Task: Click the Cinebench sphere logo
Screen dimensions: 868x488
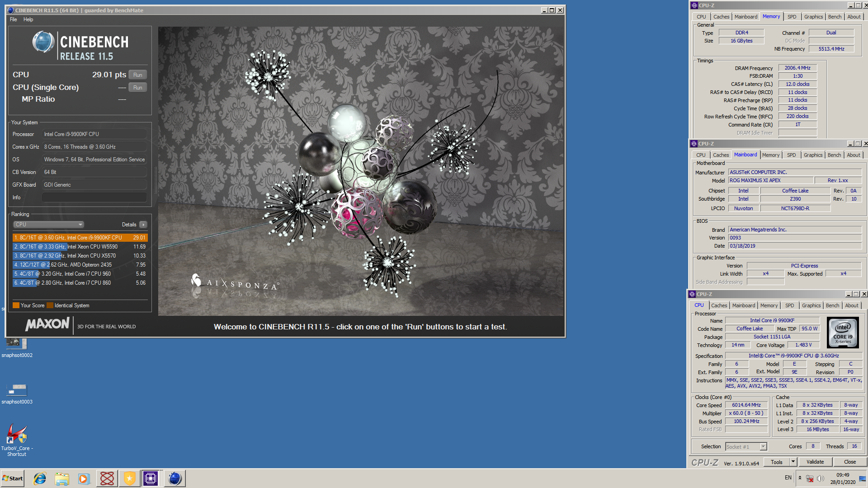Action: [x=44, y=42]
